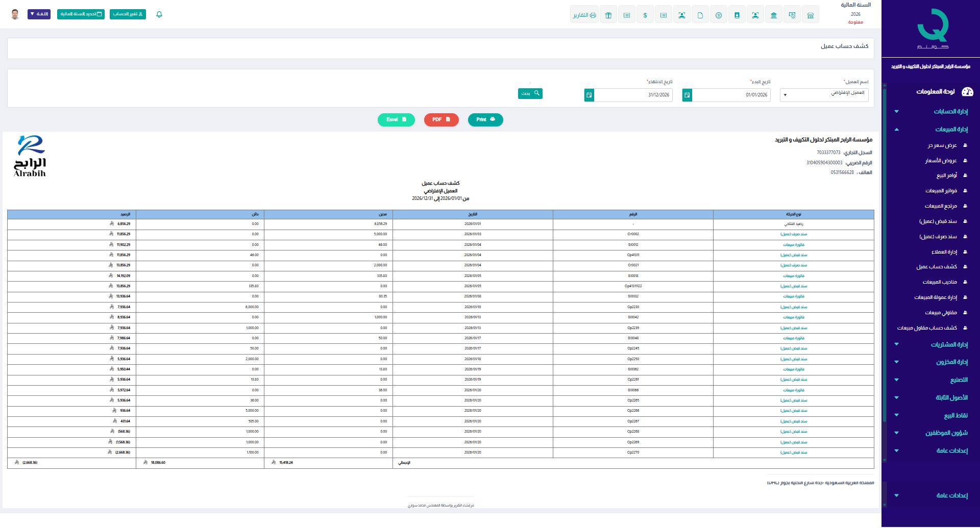The height and width of the screenshot is (528, 980).
Task: Click the gift box toolbar icon
Action: [x=608, y=15]
